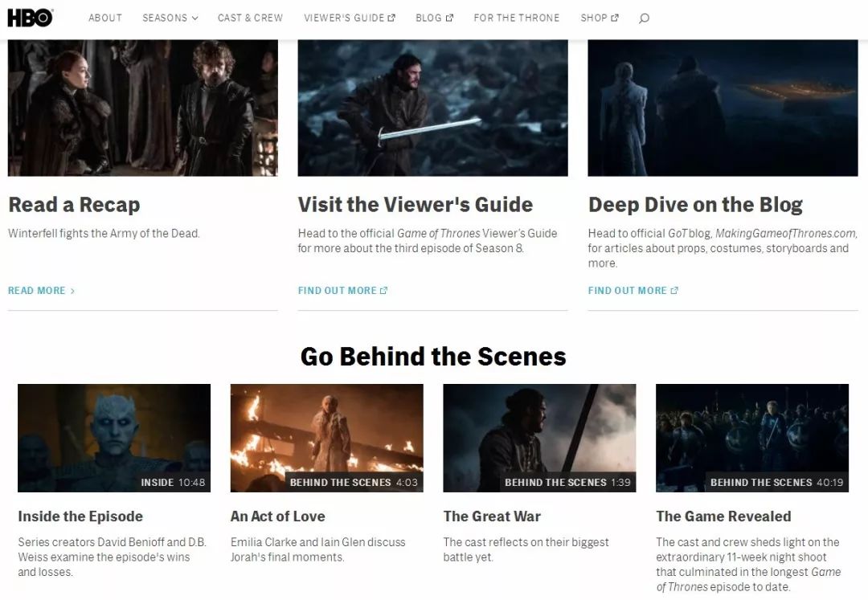The height and width of the screenshot is (600, 868).
Task: Click the HBO logo
Action: pyautogui.click(x=30, y=18)
